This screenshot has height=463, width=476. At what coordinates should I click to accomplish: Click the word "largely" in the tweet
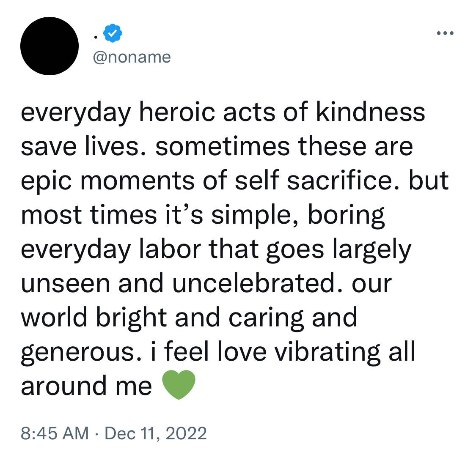[372, 250]
